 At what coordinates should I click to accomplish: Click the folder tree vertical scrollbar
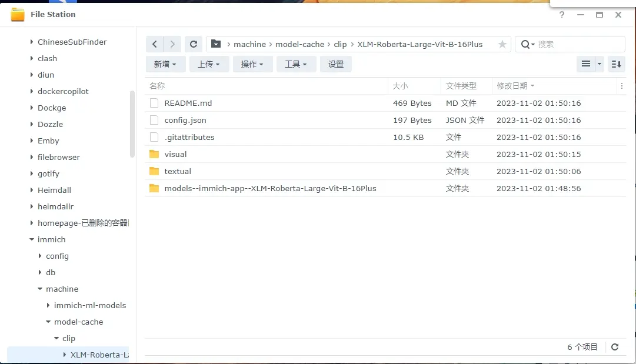[132, 124]
